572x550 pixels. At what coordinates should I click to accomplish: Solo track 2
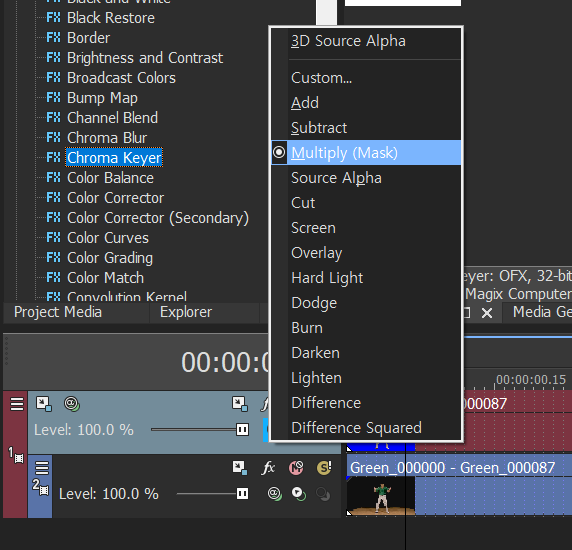coord(324,468)
